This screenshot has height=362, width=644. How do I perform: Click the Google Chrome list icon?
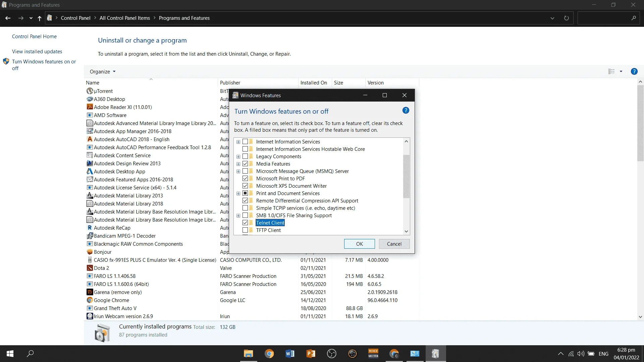click(x=90, y=300)
